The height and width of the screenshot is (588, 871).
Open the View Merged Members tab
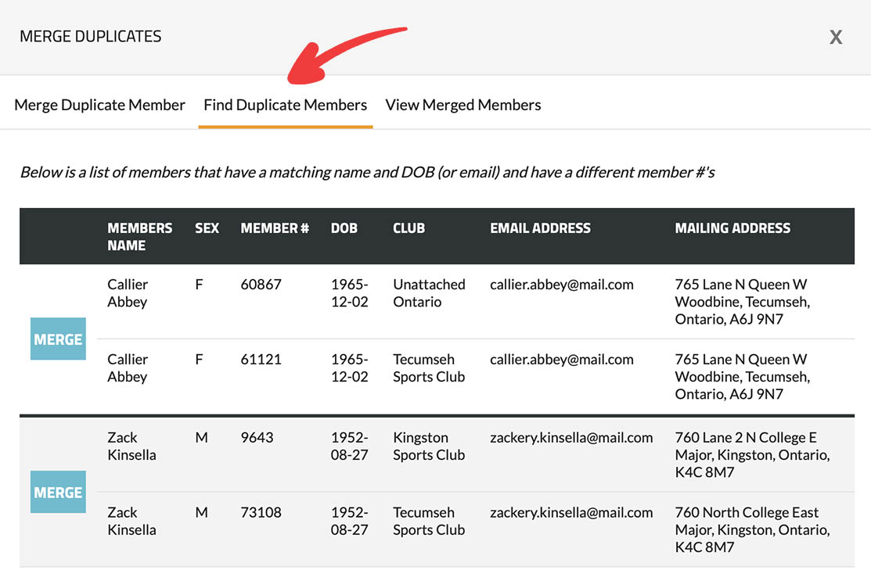[462, 105]
